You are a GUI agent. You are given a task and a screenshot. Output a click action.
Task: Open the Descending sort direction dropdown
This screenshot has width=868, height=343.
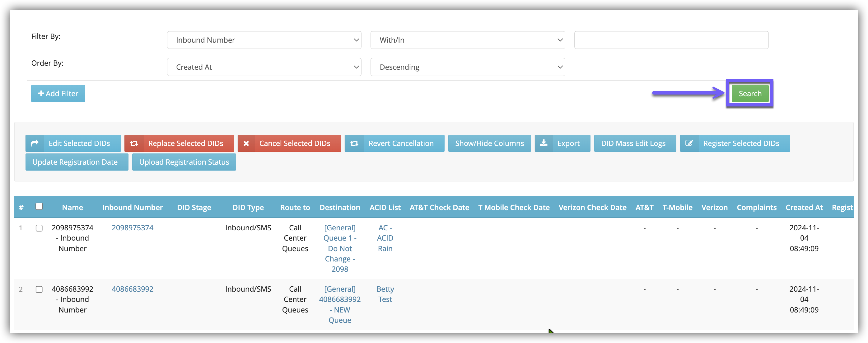click(x=467, y=67)
